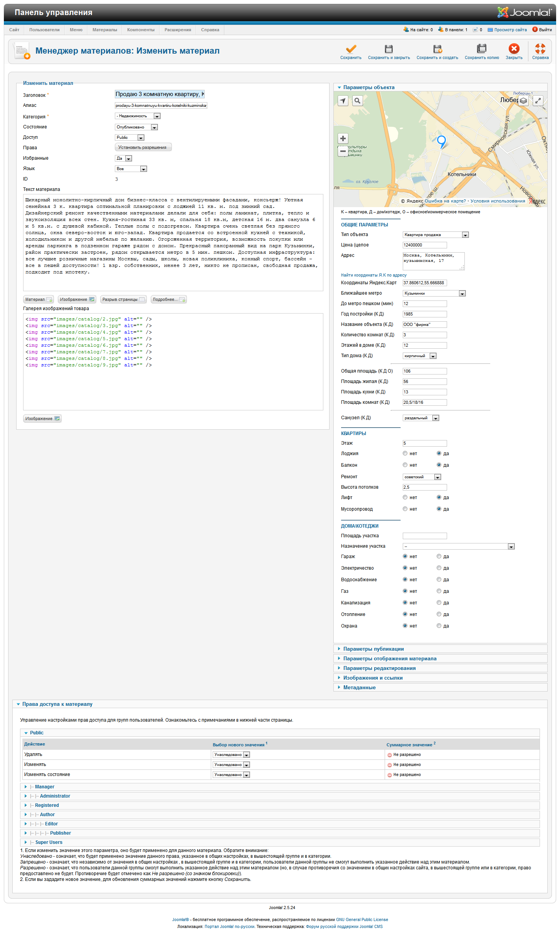
Task: Set Лифт radio to нет
Action: pos(405,498)
